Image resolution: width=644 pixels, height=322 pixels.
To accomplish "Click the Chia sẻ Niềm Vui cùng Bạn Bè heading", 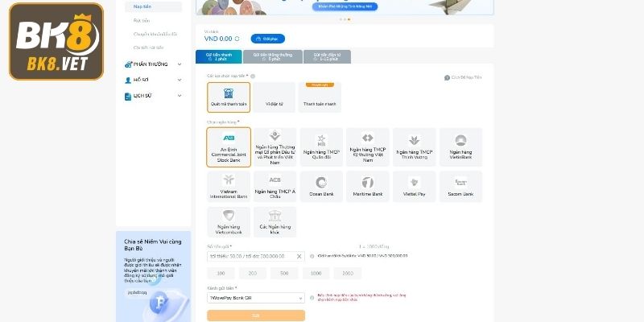I will point(153,245).
